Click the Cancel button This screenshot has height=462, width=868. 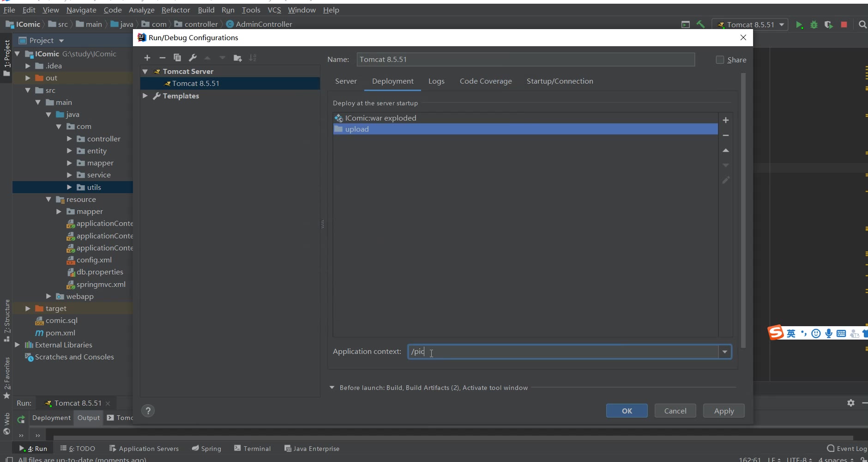coord(675,411)
